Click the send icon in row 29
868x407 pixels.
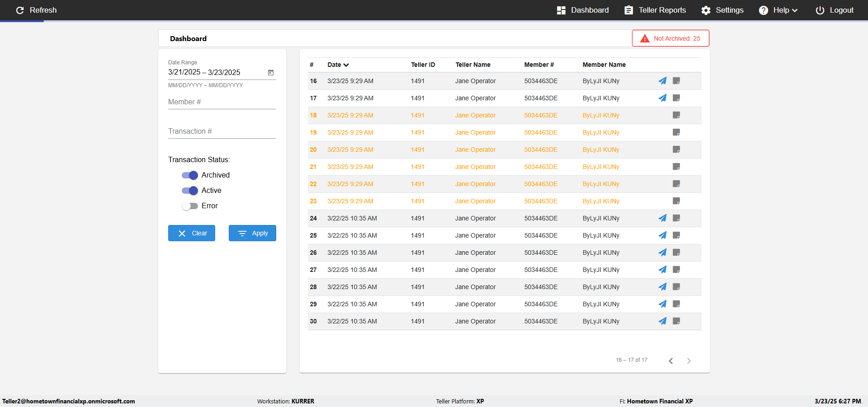(x=662, y=304)
